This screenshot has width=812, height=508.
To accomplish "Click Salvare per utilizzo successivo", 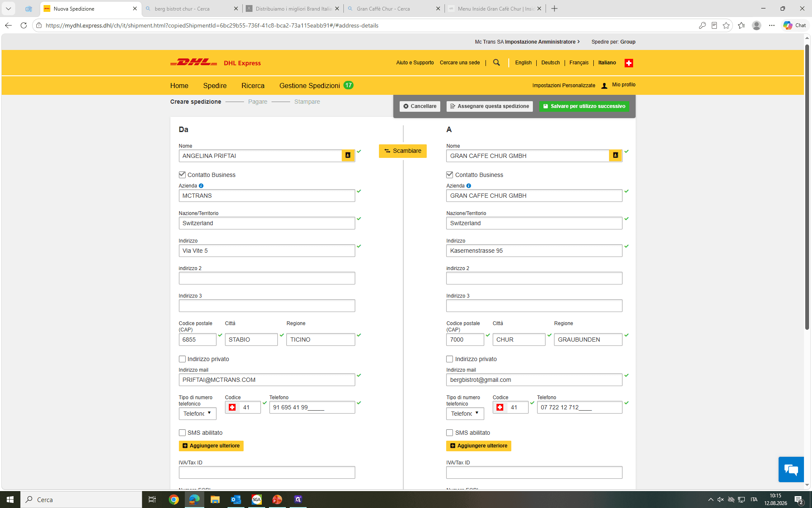I will click(x=584, y=106).
